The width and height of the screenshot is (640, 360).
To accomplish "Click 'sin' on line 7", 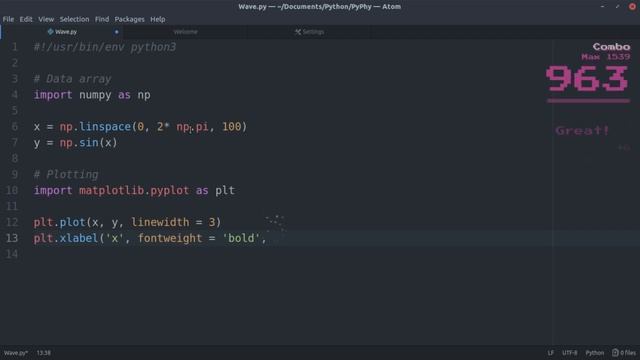I will (x=89, y=142).
